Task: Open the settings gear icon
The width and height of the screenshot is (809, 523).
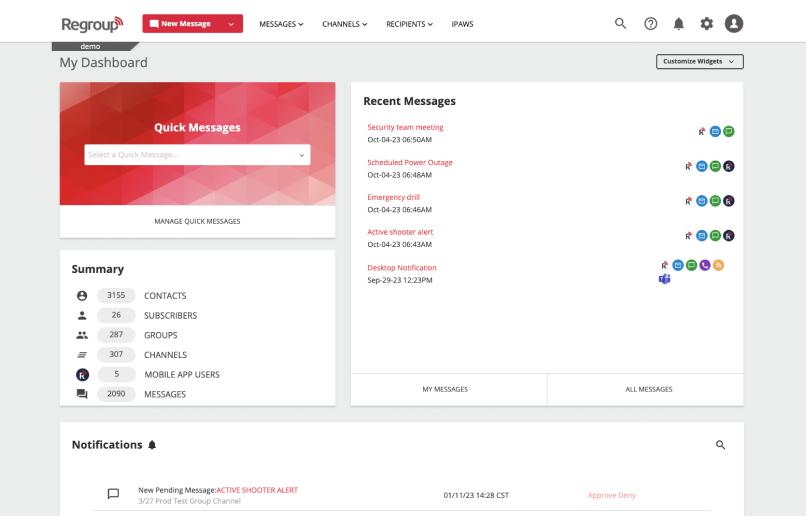Action: (x=706, y=24)
